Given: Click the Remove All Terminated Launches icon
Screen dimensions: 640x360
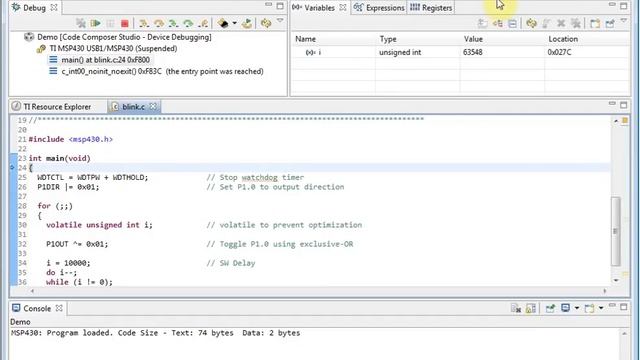Looking at the screenshot, I should [81, 23].
